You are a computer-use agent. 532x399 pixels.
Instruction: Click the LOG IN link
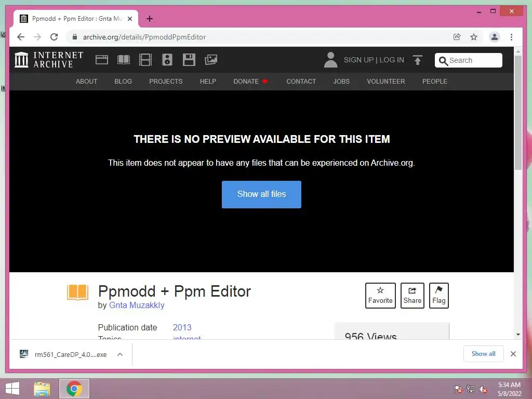coord(392,60)
